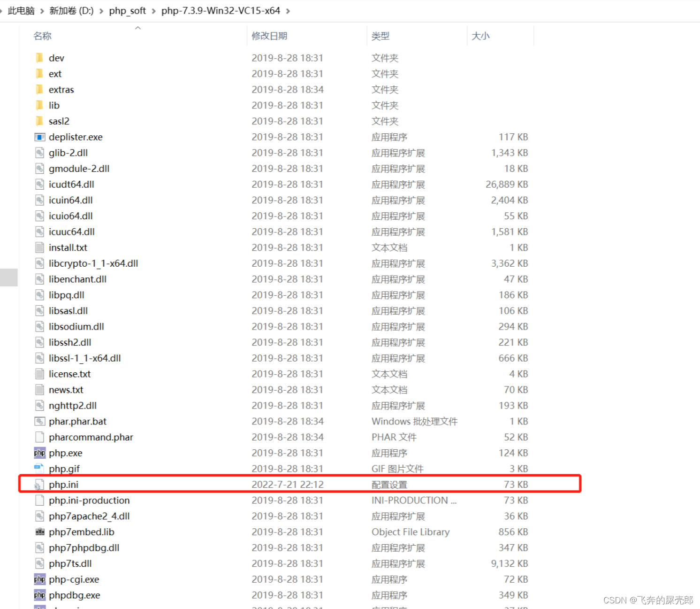Sort by 修改日期 column header
This screenshot has width=700, height=609.
click(x=269, y=35)
